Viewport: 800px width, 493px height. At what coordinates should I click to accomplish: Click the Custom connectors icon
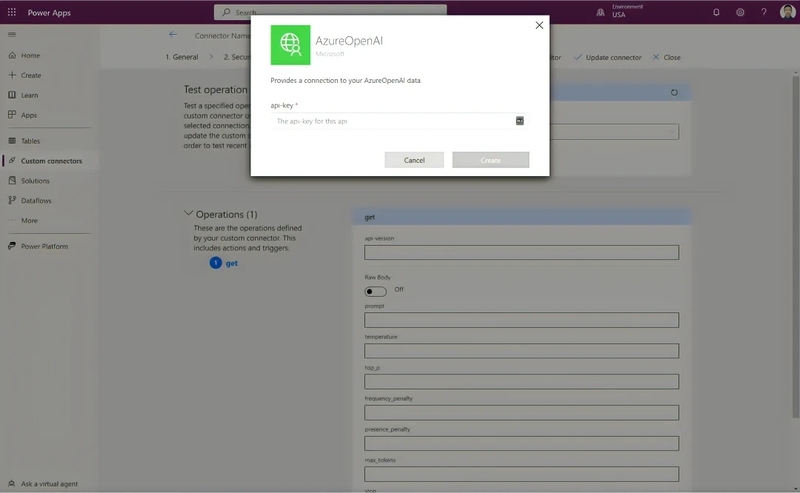pos(12,160)
